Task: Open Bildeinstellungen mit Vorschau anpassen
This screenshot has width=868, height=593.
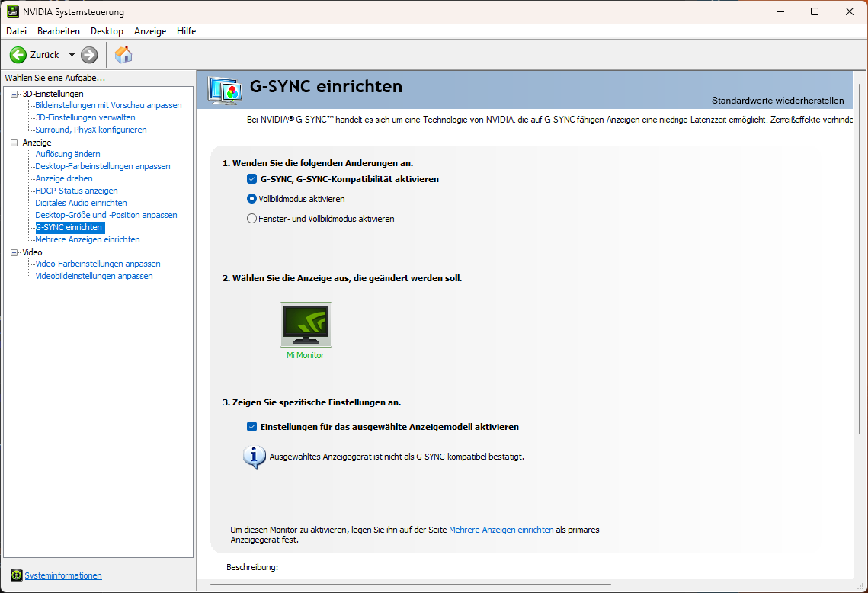Action: coord(108,105)
